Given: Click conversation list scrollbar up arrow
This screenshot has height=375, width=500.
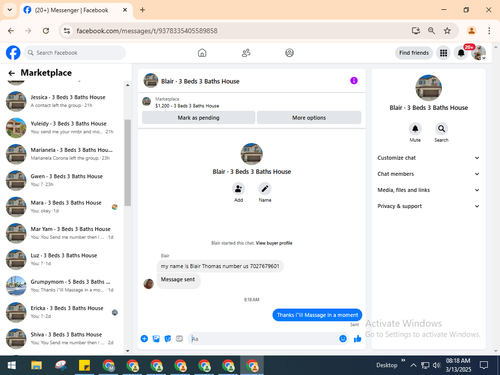Looking at the screenshot, I should [127, 85].
